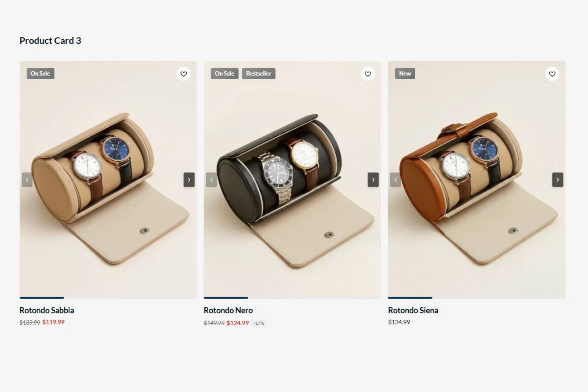Open the Rotondo Nero product title link

pos(228,310)
